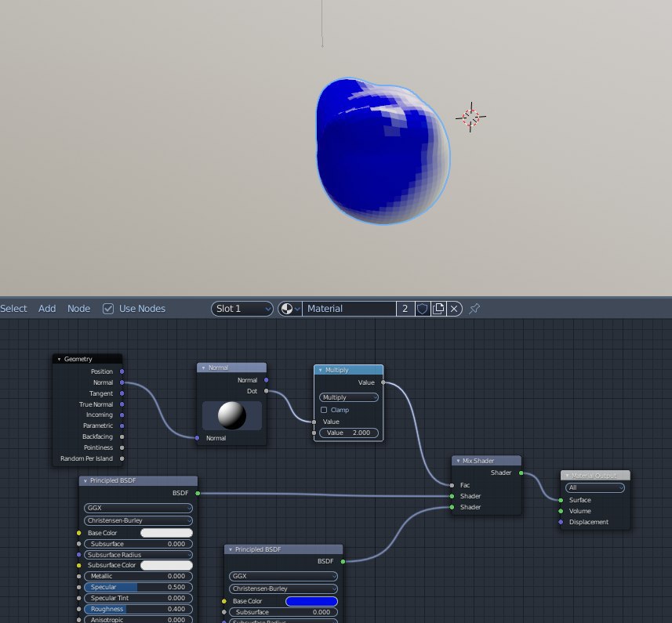Open Christensen-Burley dropdown in blue Principled BSDF
This screenshot has height=623, width=672.
pos(283,589)
